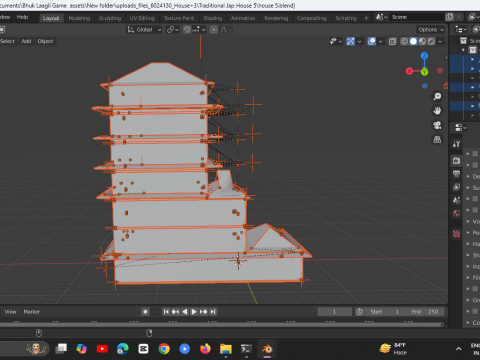Click the Y axis on the navigation gizmo
The image size is (480, 360).
(x=424, y=72)
